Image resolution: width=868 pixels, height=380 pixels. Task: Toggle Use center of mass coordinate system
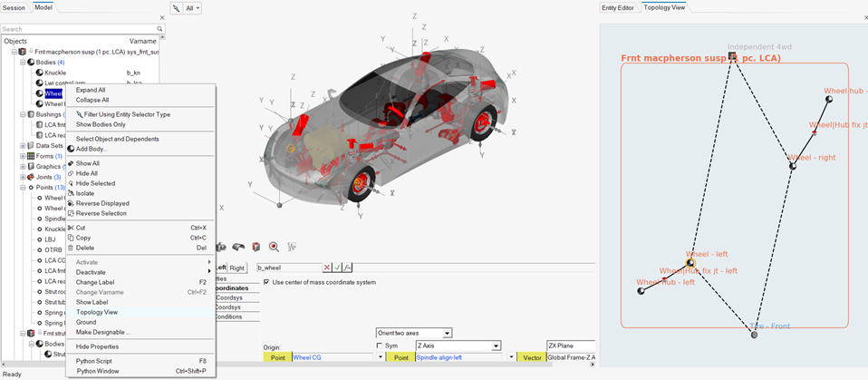pos(266,282)
